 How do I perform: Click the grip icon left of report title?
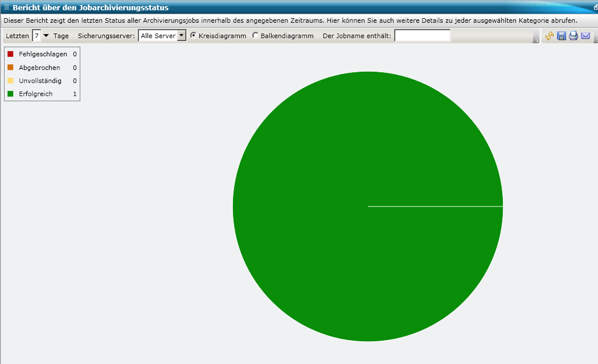tap(6, 7)
